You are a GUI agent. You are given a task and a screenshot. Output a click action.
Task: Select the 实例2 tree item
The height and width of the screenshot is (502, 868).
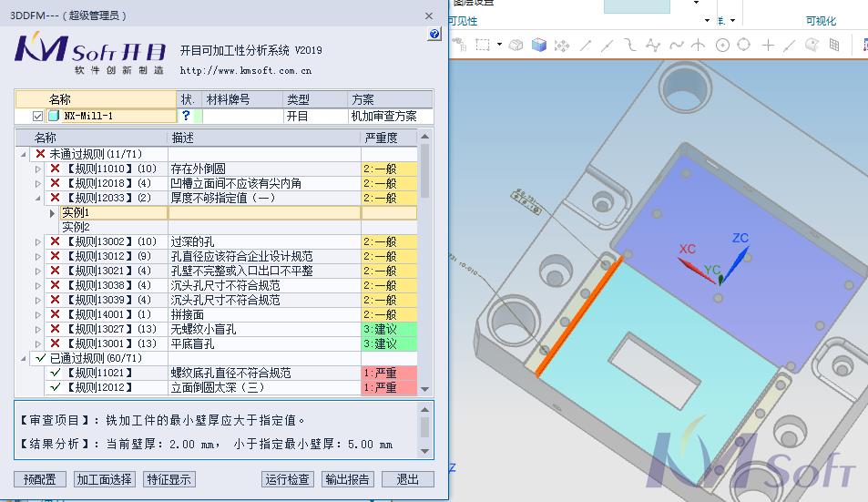76,227
